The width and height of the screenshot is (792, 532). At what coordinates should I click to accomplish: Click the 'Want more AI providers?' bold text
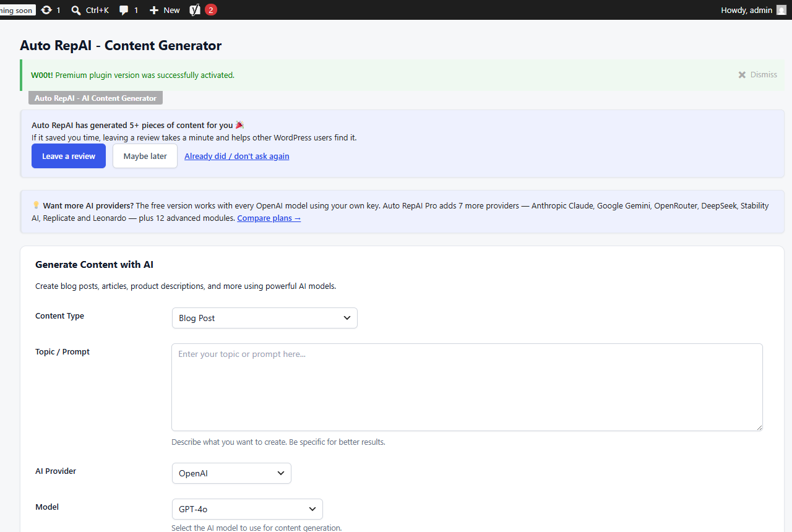[88, 205]
